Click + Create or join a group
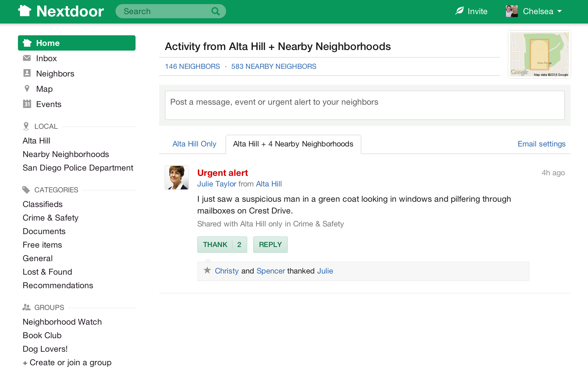The width and height of the screenshot is (588, 382). (x=67, y=362)
